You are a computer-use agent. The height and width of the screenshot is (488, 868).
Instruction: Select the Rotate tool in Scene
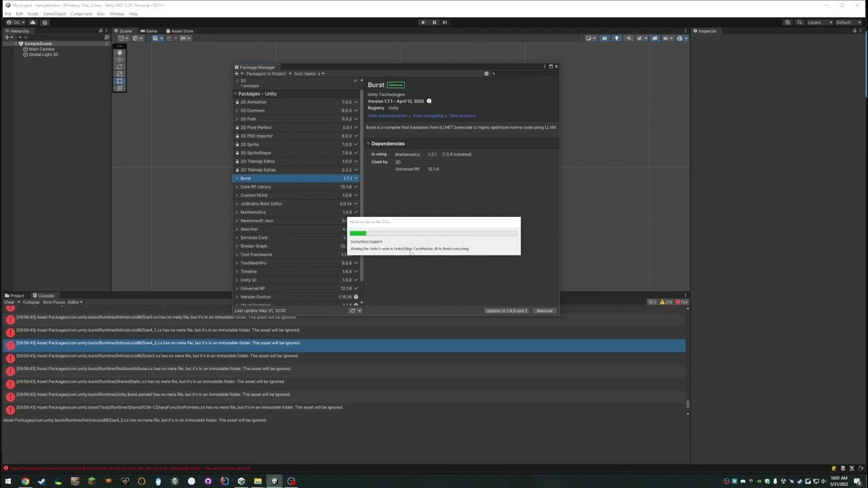119,66
